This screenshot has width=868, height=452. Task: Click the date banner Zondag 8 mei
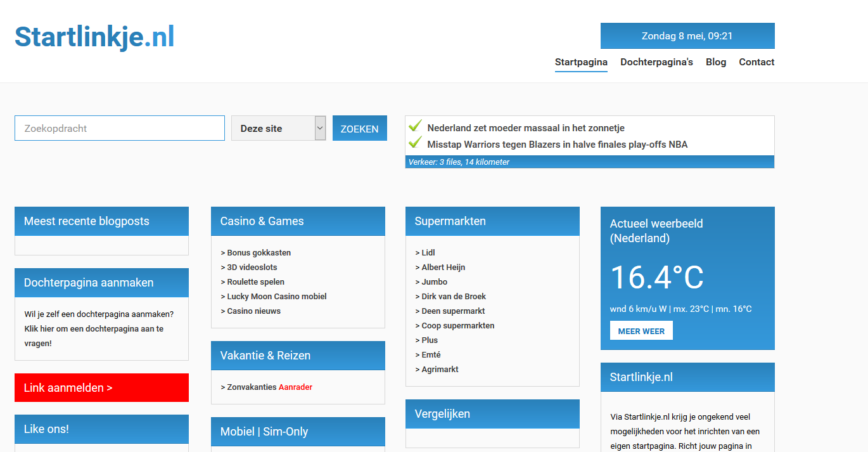(687, 36)
